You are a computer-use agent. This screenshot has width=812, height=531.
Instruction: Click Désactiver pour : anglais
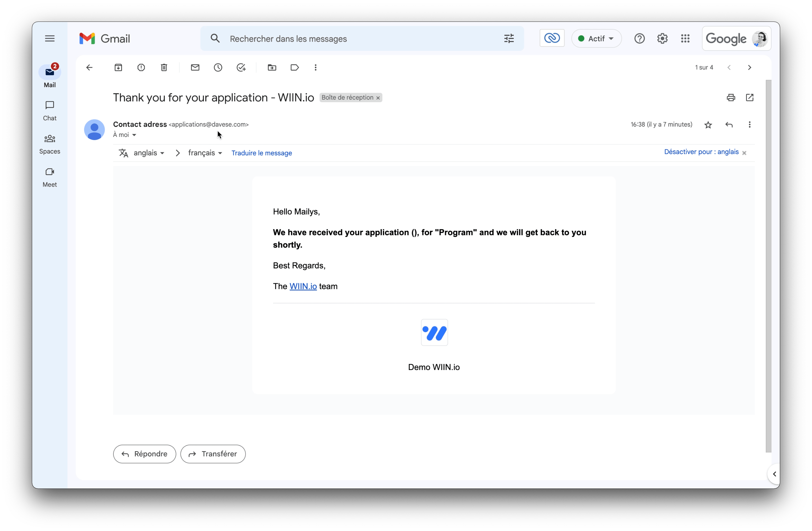[701, 152]
